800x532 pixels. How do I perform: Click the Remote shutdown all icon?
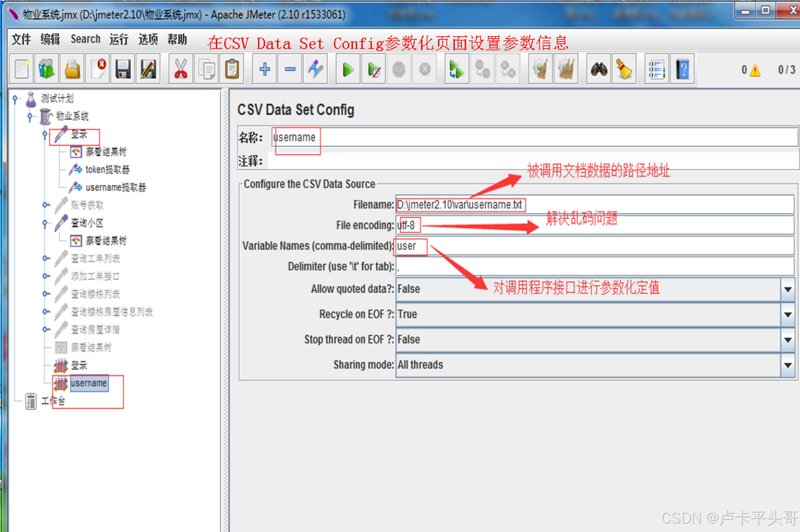tap(508, 70)
